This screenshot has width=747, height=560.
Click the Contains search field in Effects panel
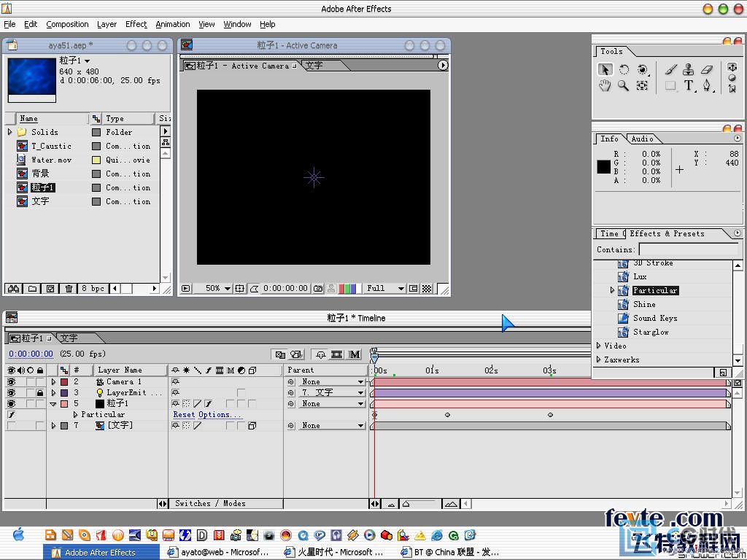689,249
